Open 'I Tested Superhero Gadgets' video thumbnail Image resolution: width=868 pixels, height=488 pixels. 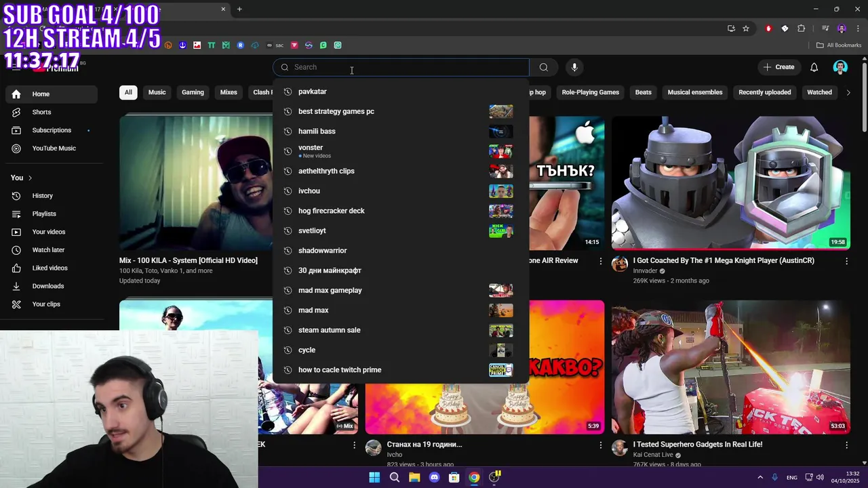pos(730,367)
